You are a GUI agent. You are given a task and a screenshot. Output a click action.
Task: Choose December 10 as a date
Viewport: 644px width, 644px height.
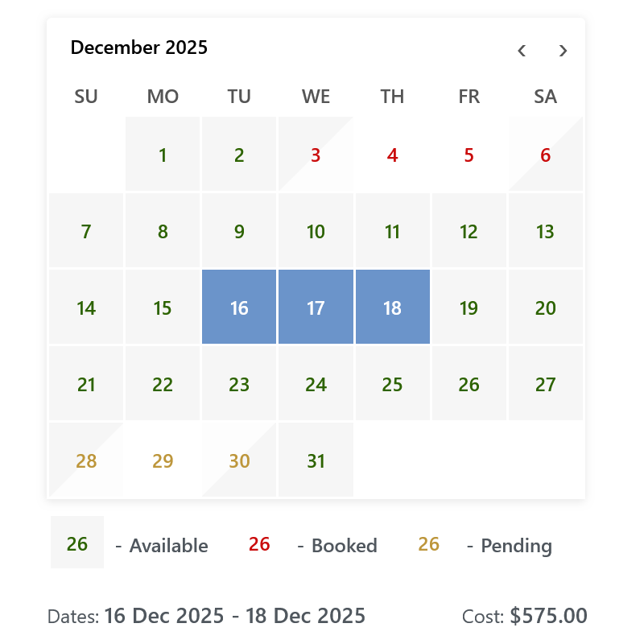tap(316, 230)
